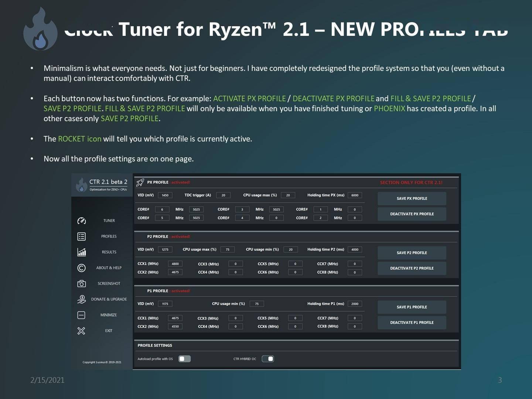Open Profiles via its list icon

click(82, 236)
